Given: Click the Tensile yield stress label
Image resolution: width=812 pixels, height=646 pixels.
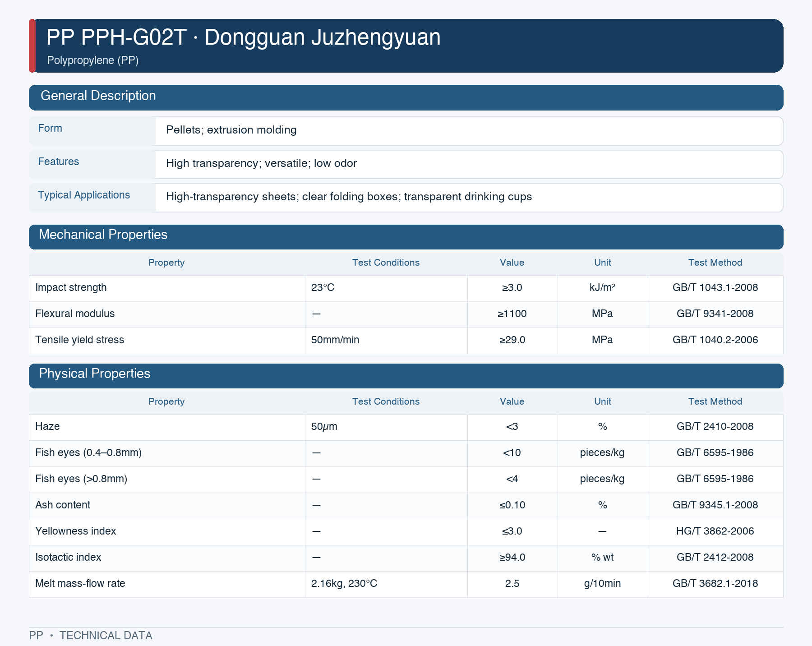Looking at the screenshot, I should click(x=79, y=340).
